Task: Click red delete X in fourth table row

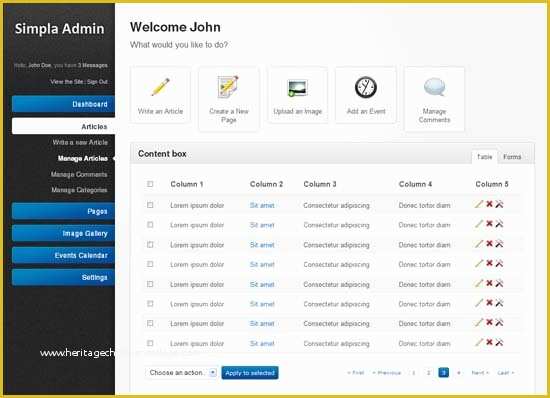Action: [489, 263]
